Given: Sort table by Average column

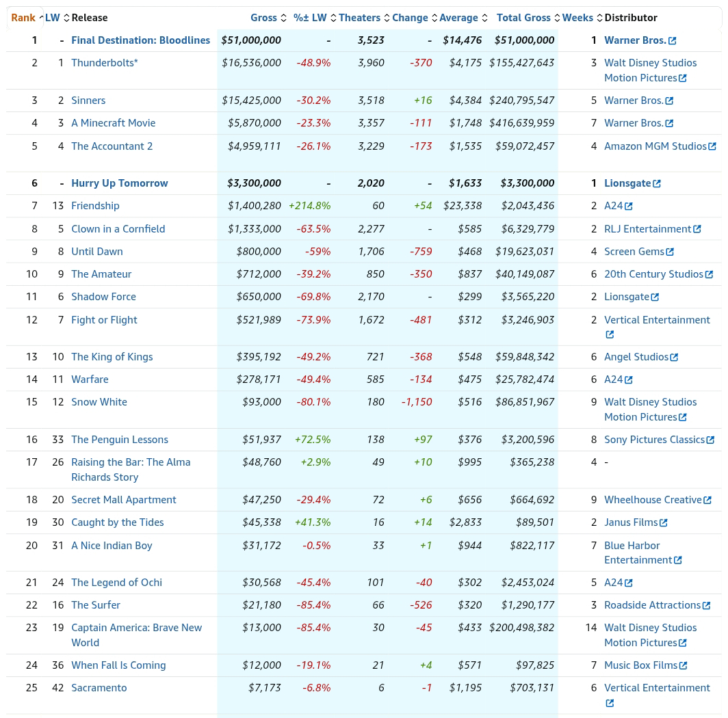Looking at the screenshot, I should pyautogui.click(x=463, y=18).
